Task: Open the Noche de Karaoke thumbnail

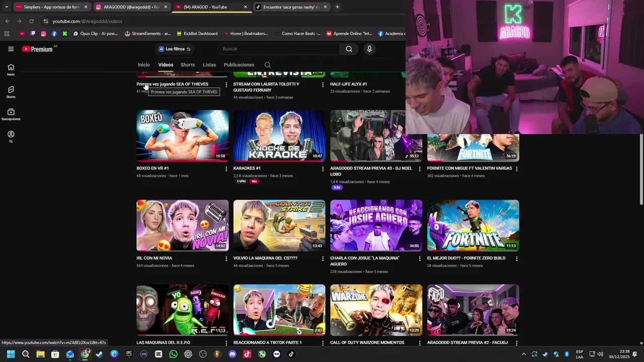Action: pyautogui.click(x=279, y=136)
